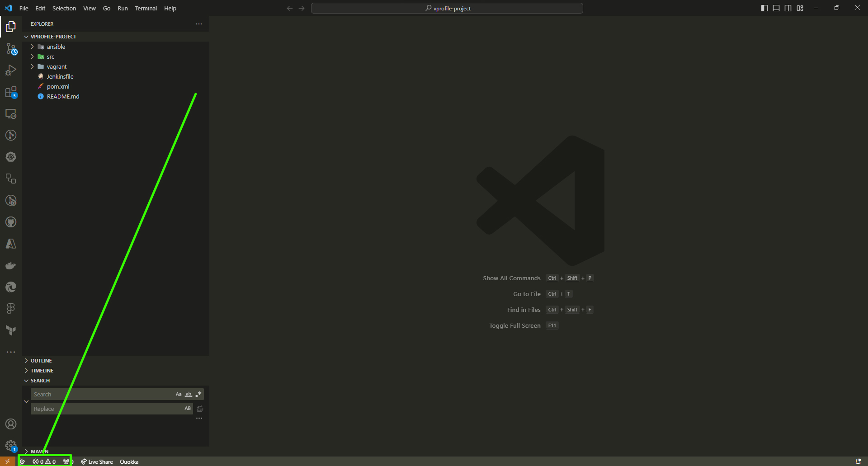This screenshot has width=868, height=466.
Task: Show errors and warnings in status bar
Action: [x=44, y=461]
